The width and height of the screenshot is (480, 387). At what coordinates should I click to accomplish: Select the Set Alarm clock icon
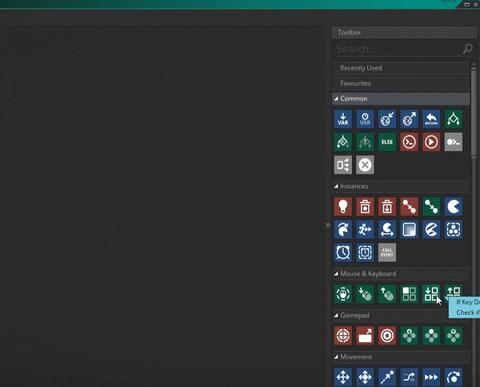tap(343, 252)
